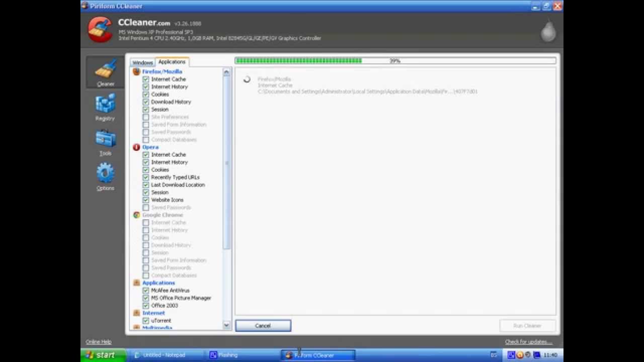Uncheck Firefox Internet History
The height and width of the screenshot is (362, 644).
point(146,86)
